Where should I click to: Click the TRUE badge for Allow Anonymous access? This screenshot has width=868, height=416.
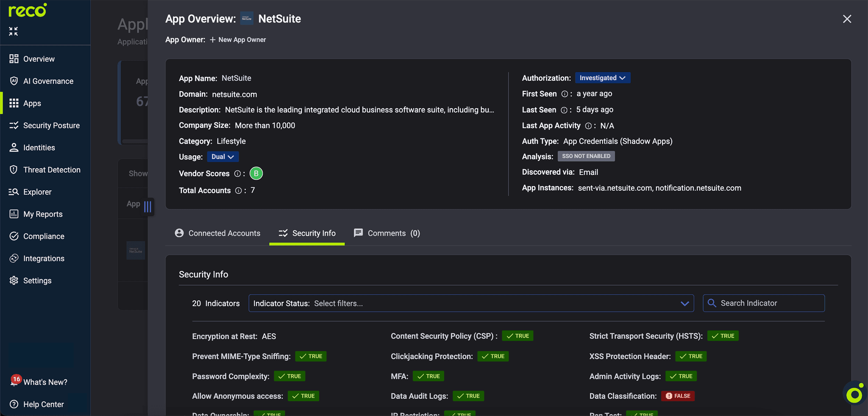pos(303,396)
